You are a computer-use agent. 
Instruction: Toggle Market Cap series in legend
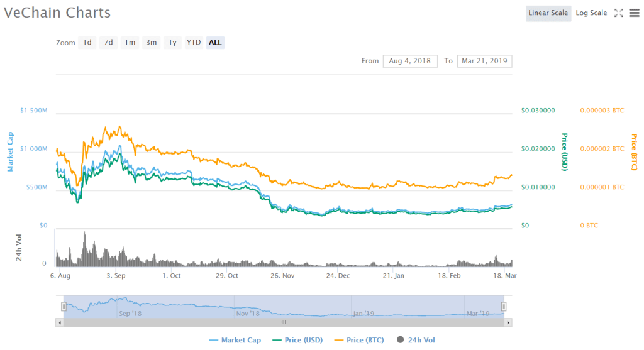click(x=235, y=340)
